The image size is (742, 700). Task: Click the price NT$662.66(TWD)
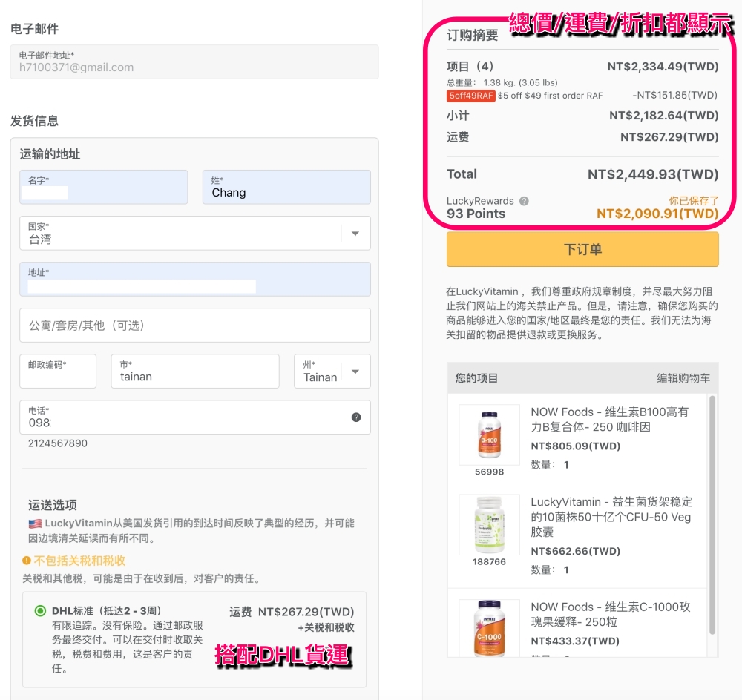[576, 551]
